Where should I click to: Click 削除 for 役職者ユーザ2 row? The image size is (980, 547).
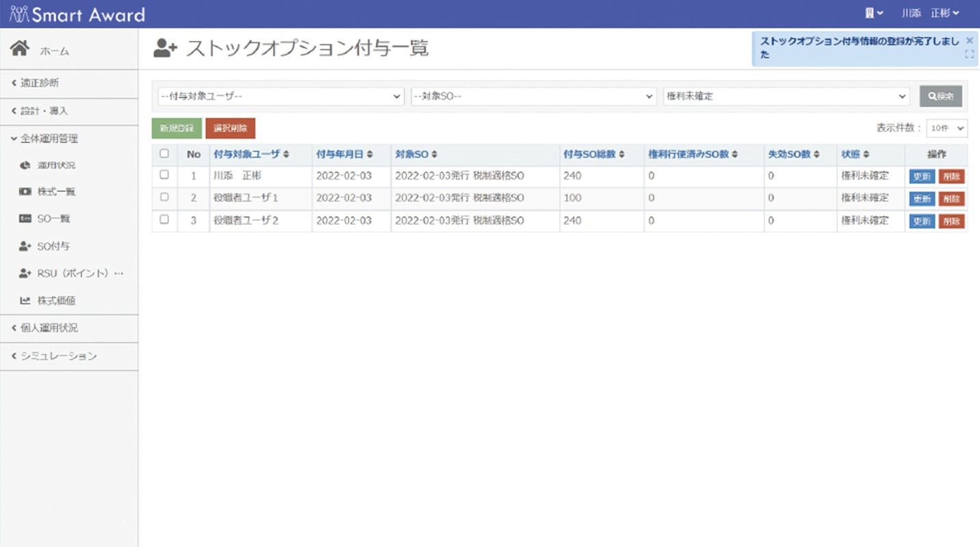[951, 222]
